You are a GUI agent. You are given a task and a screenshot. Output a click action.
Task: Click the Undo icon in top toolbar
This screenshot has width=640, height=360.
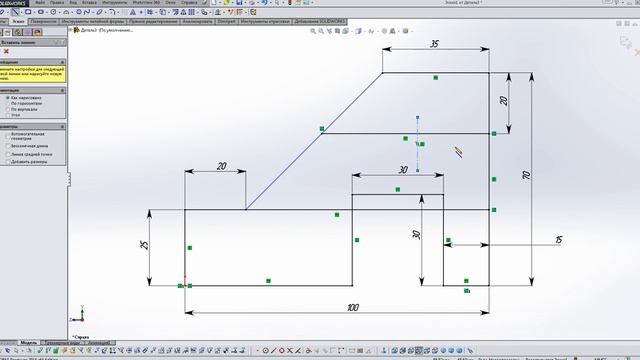point(264,3)
